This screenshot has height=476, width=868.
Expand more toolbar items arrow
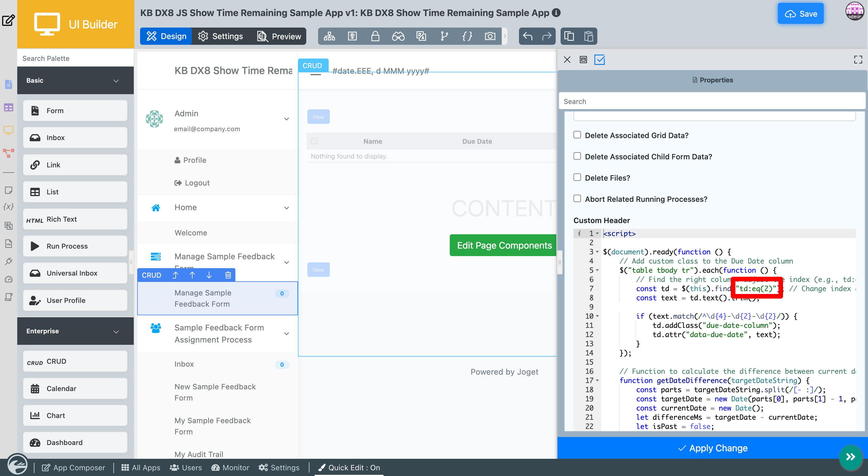(x=504, y=36)
